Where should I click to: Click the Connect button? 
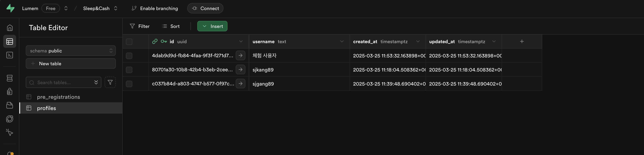(205, 8)
